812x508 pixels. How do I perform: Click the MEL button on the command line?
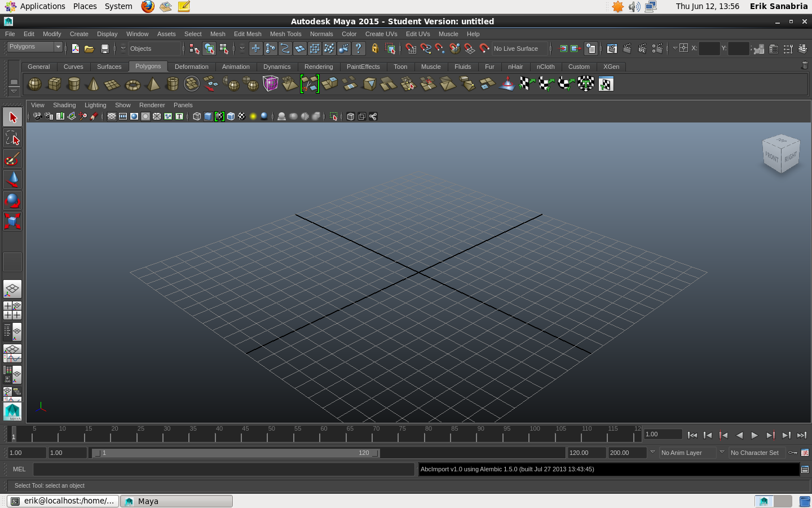tap(19, 469)
